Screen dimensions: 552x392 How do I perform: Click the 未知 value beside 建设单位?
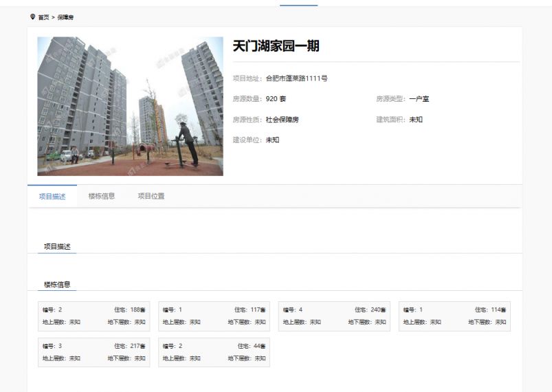click(x=272, y=140)
